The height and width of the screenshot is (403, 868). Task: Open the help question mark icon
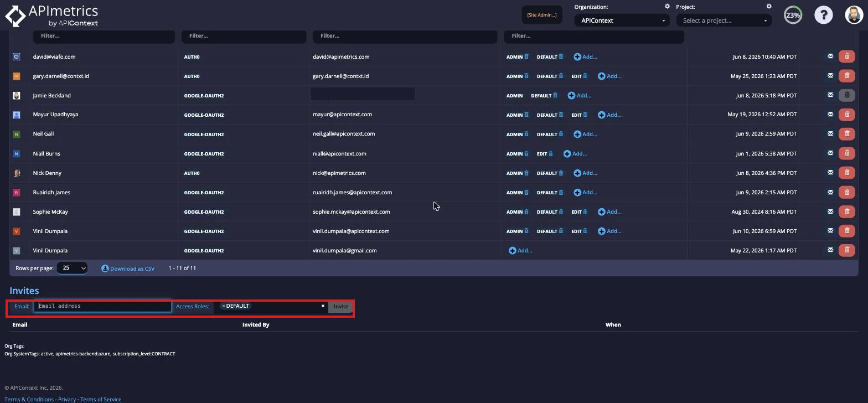[x=823, y=15]
